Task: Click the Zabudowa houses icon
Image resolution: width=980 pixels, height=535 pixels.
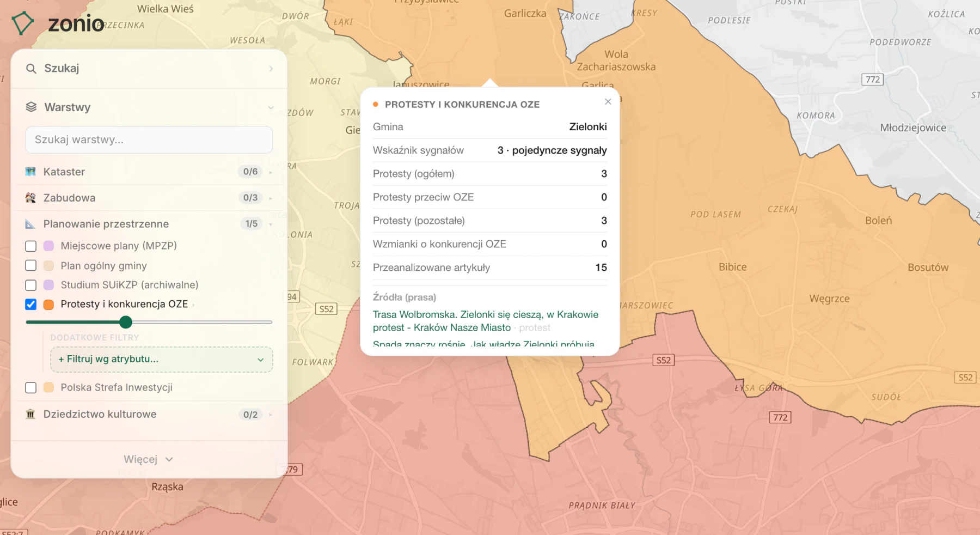Action: pos(30,198)
